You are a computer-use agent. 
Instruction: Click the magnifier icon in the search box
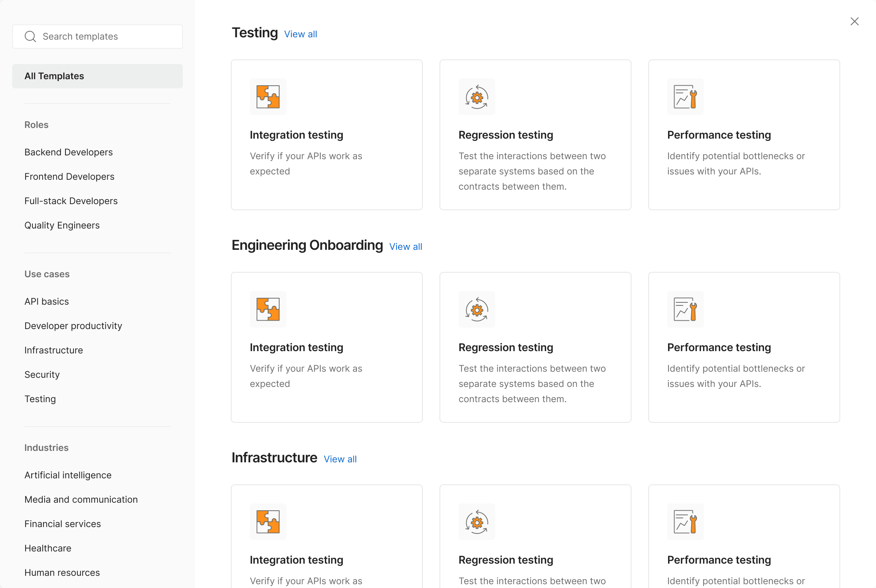pyautogui.click(x=30, y=37)
